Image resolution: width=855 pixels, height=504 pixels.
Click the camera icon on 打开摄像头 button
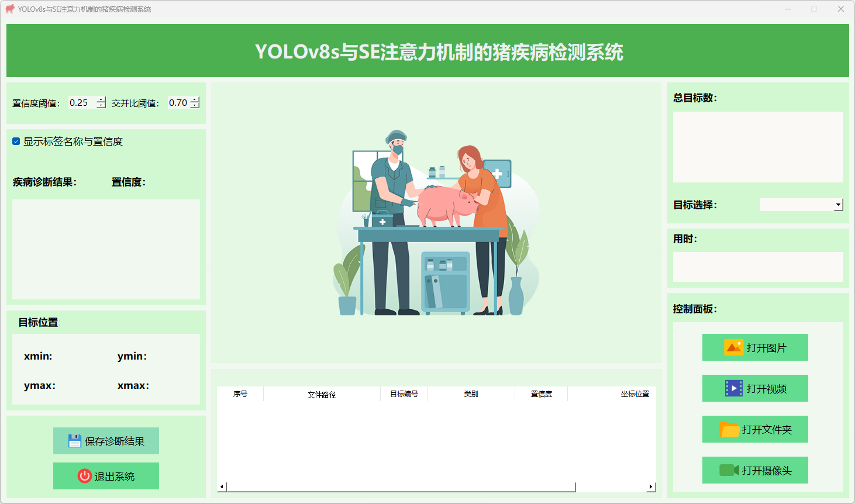(x=729, y=470)
